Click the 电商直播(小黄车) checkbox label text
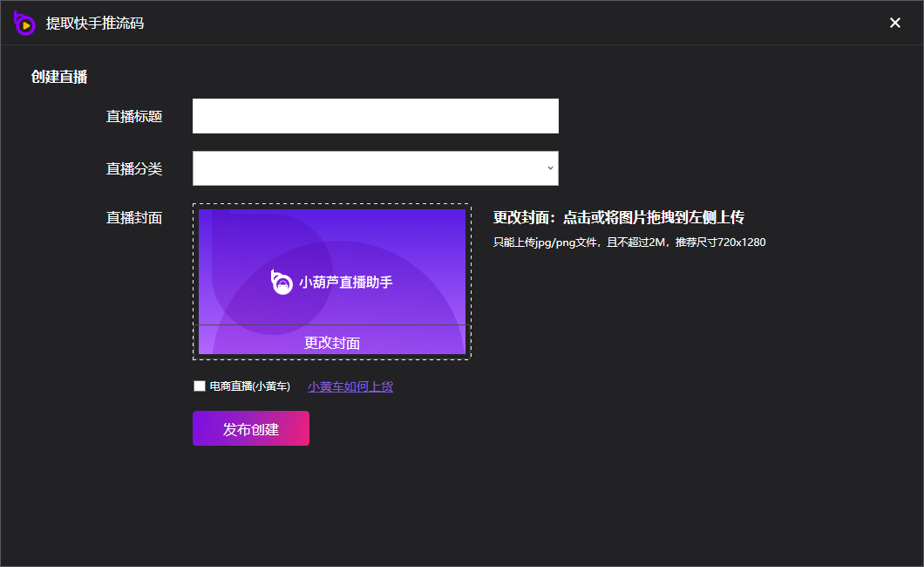Screen dimensions: 924x567 pos(250,386)
